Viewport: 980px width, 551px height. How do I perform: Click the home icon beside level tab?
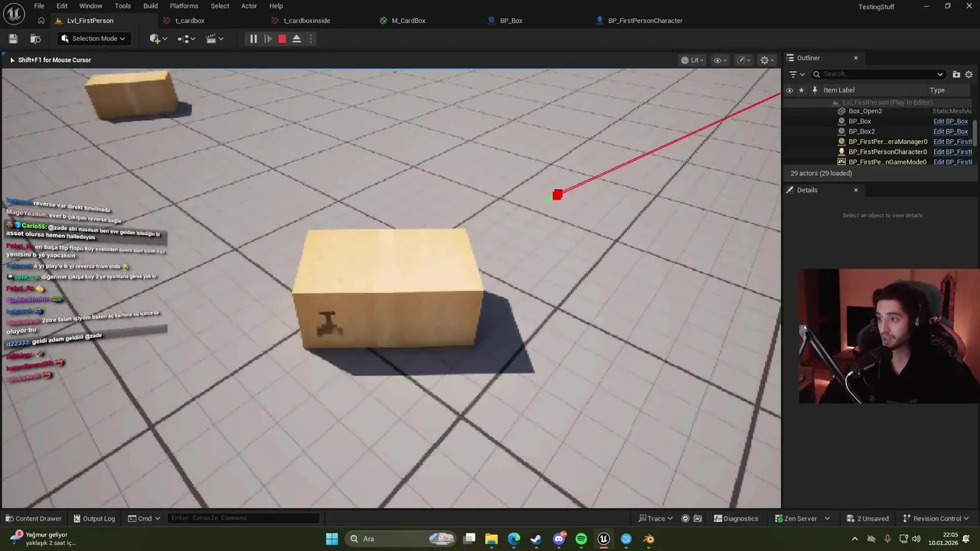(x=41, y=21)
